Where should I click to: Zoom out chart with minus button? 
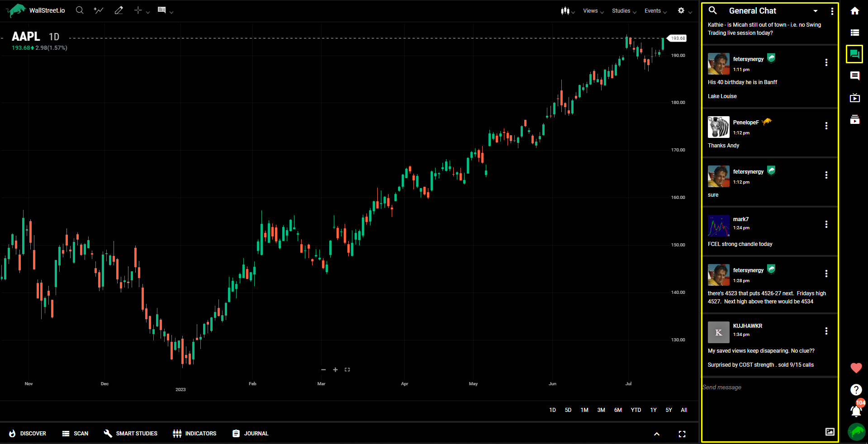tap(323, 370)
